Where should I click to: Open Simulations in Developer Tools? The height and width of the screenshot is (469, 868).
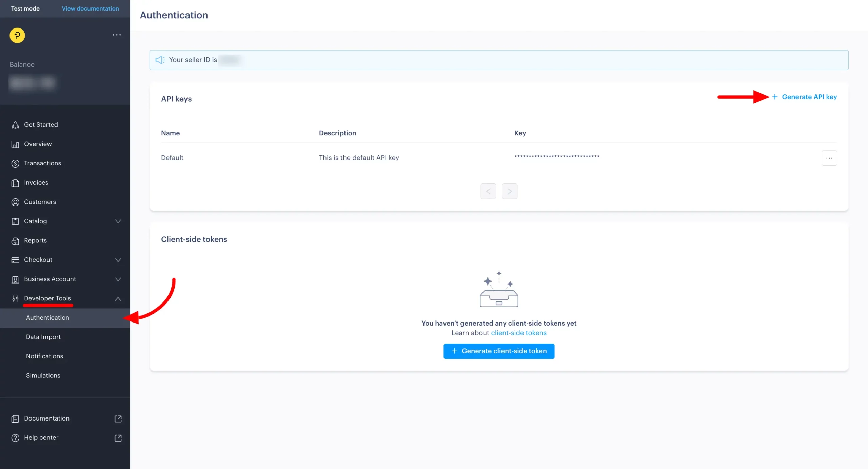[43, 376]
